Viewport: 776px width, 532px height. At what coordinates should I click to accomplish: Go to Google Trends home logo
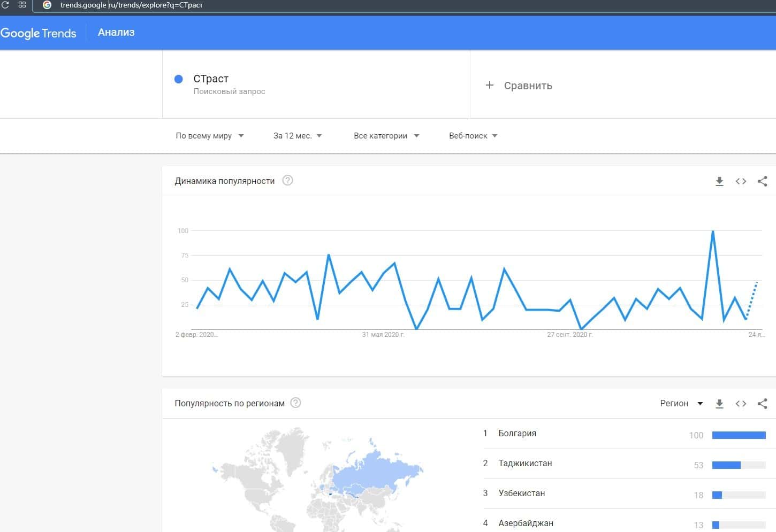click(39, 33)
